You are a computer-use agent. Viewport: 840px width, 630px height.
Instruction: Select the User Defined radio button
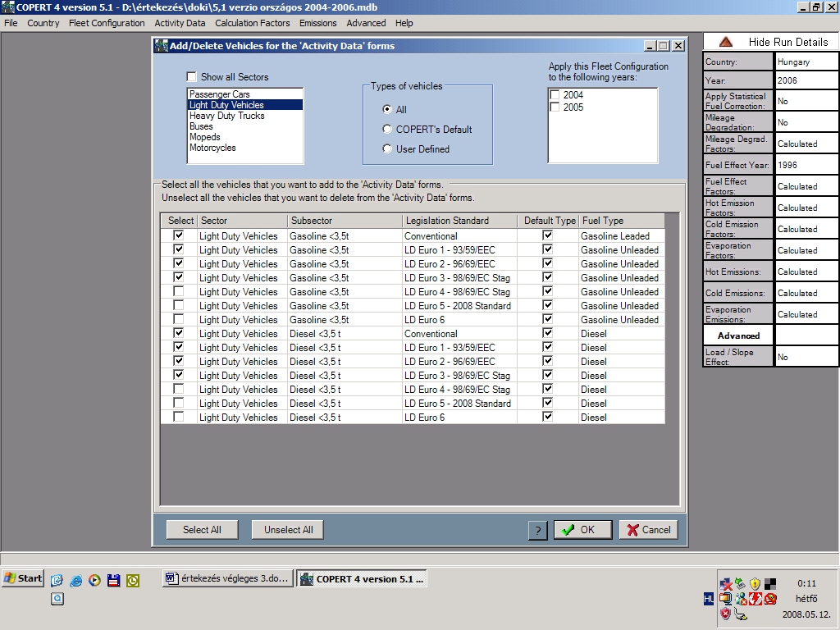pyautogui.click(x=387, y=149)
